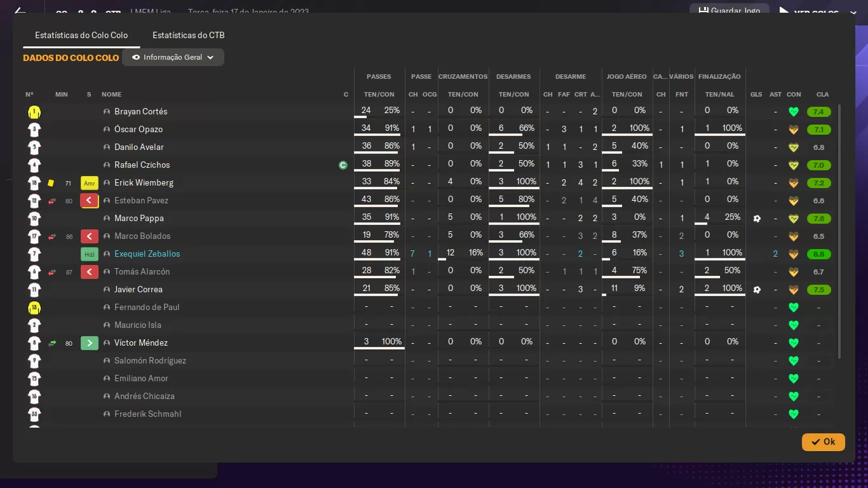Screen dimensions: 868x488
Task: Select Estatísticas do Colo Colo tab
Action: (81, 36)
